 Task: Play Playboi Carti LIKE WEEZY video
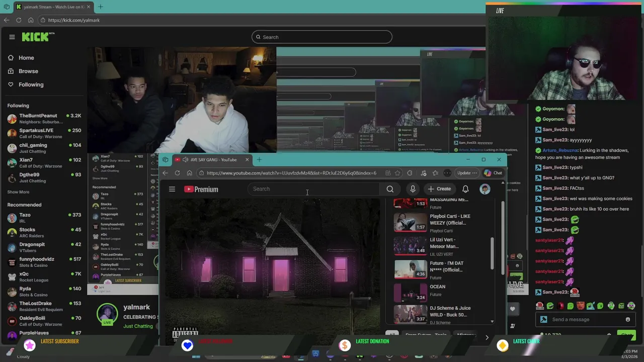point(440,222)
